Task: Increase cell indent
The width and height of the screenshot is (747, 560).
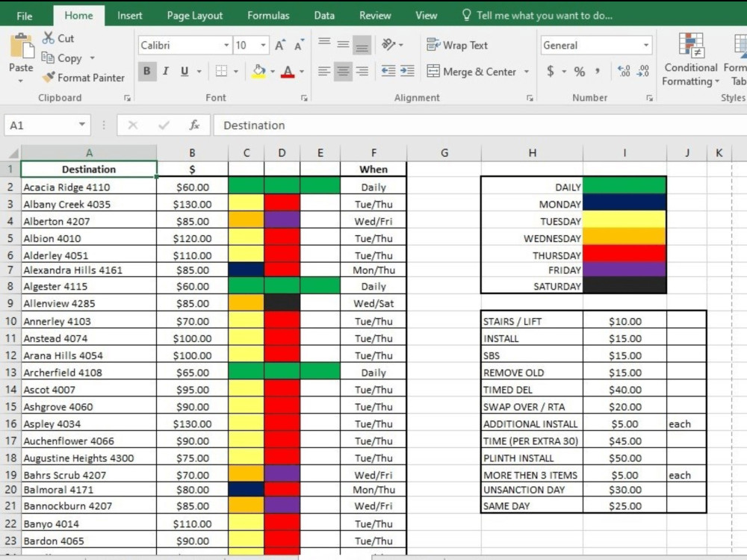Action: [407, 71]
